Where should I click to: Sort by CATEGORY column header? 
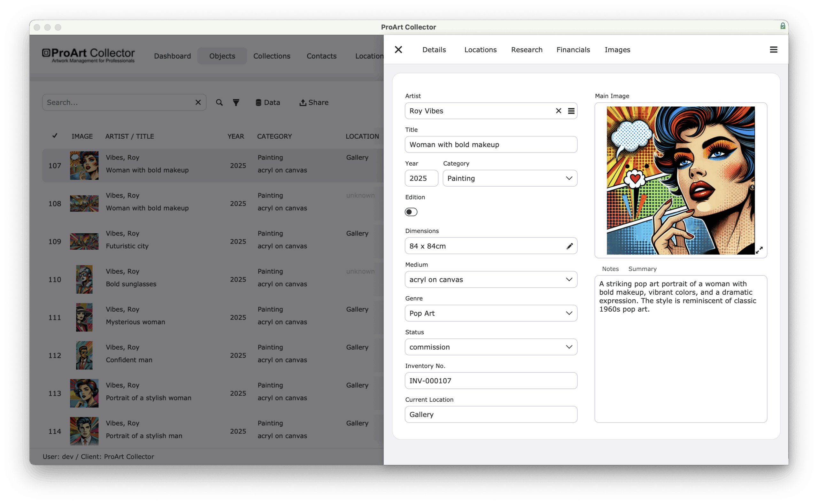[274, 136]
